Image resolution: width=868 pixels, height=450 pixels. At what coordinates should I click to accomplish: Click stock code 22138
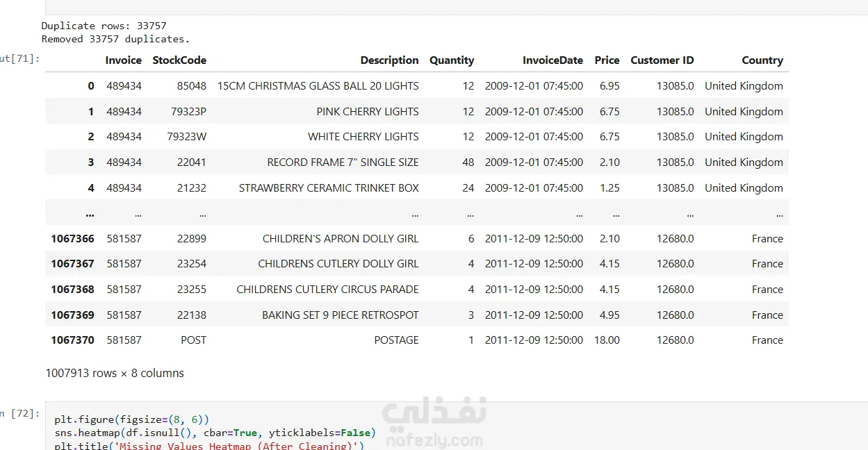[x=192, y=315]
